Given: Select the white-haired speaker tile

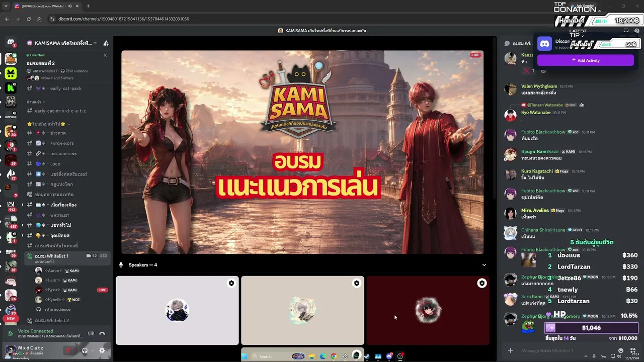Looking at the screenshot, I should tap(177, 310).
